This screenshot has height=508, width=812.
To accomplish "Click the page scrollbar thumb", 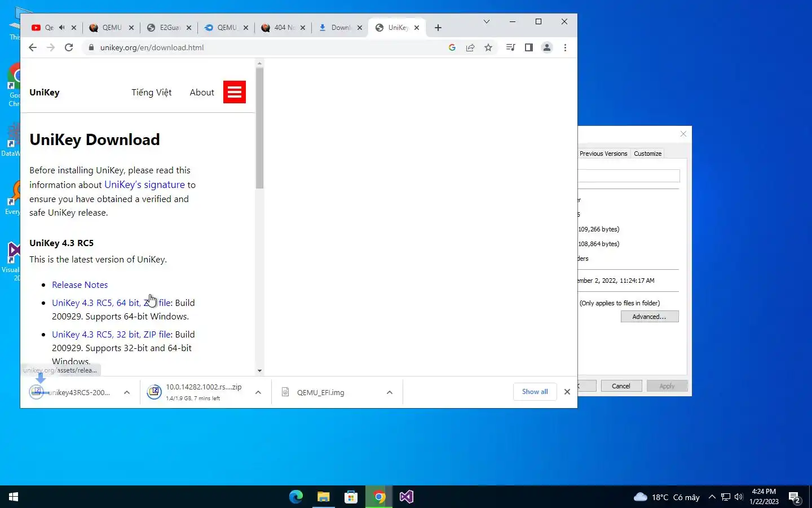I will [259, 128].
